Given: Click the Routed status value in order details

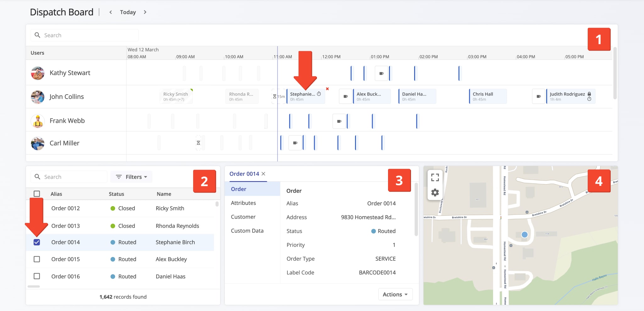Looking at the screenshot, I should pyautogui.click(x=383, y=231).
